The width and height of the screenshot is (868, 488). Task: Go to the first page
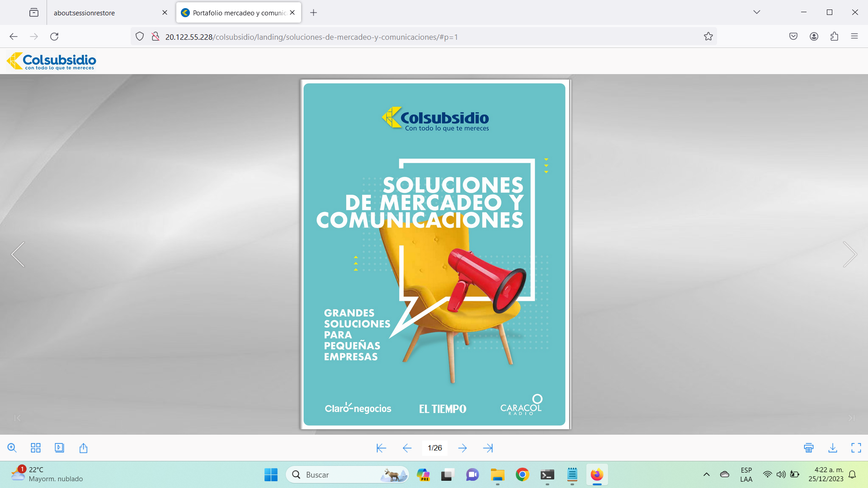click(381, 448)
